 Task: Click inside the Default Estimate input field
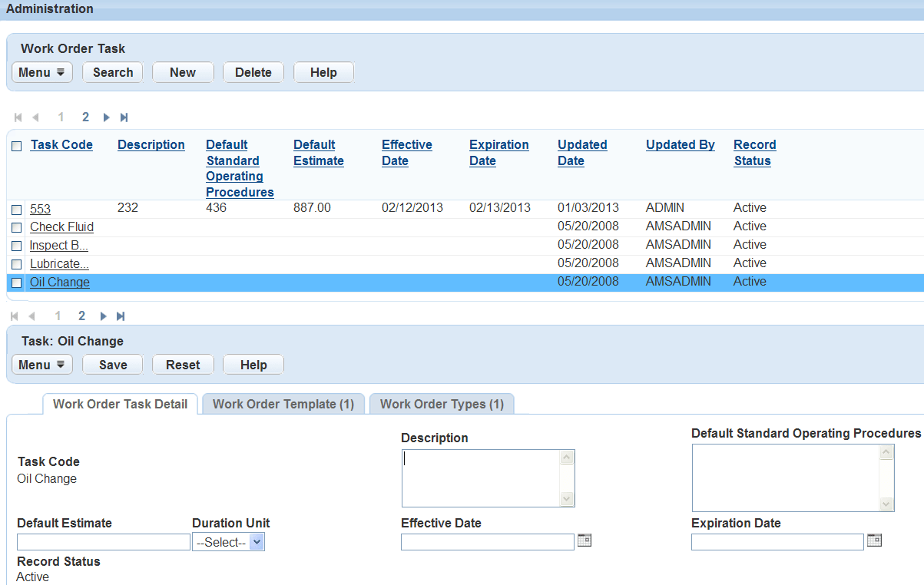(103, 541)
